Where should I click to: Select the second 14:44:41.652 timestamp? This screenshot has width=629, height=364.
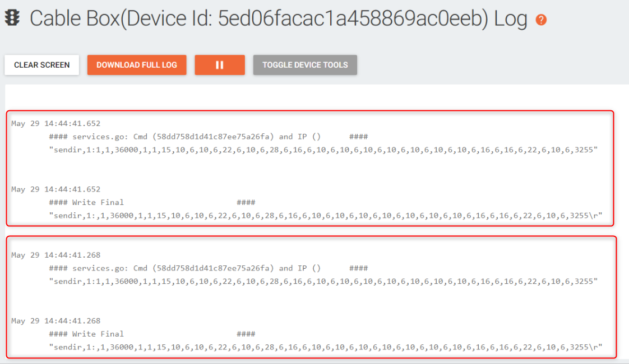[x=56, y=189]
